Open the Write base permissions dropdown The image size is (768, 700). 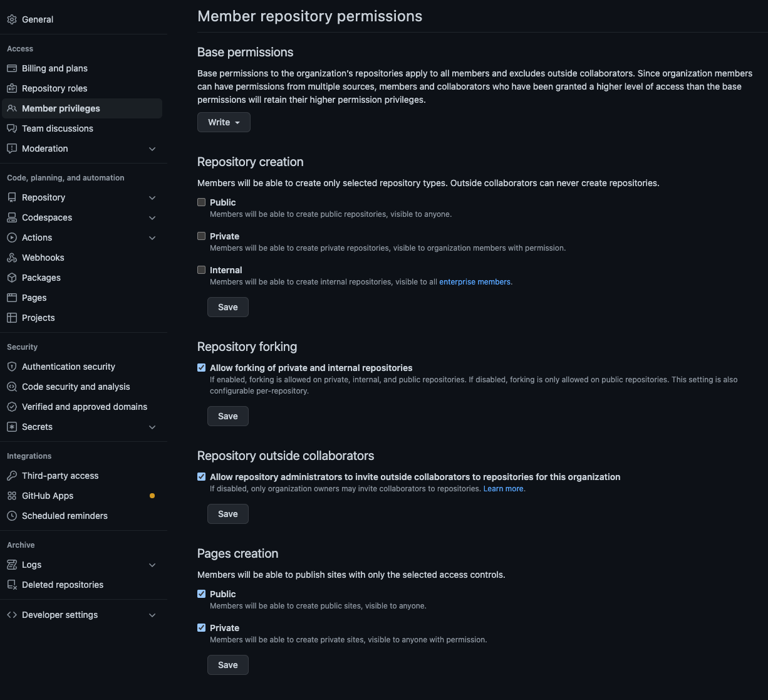(x=224, y=122)
